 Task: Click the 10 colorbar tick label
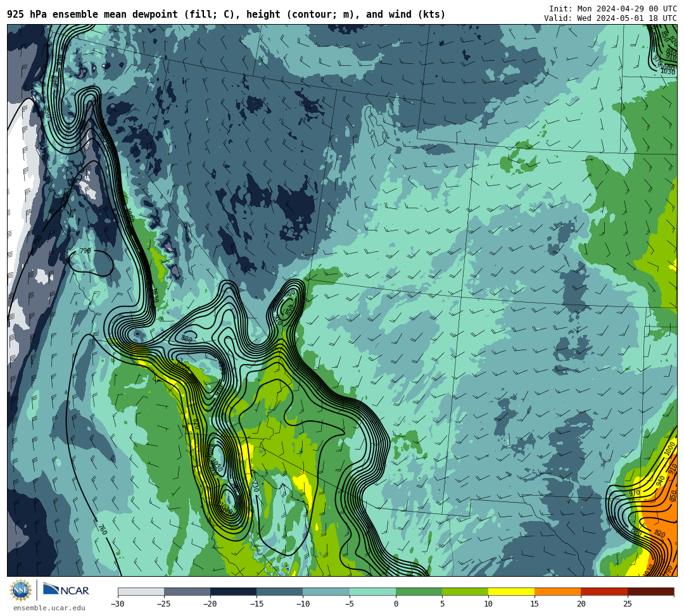[x=488, y=604]
